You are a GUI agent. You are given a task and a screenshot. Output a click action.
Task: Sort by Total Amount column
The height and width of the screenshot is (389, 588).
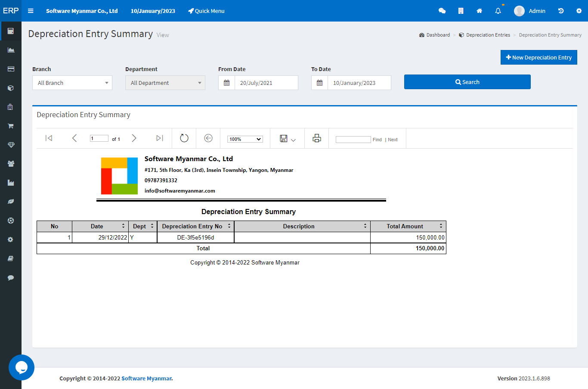[441, 226]
